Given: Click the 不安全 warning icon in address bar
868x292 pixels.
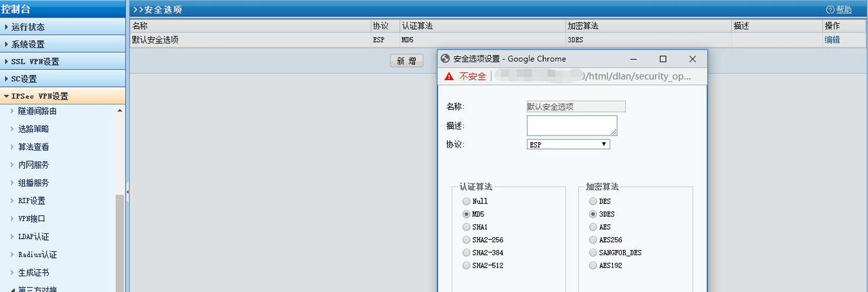Looking at the screenshot, I should point(448,77).
